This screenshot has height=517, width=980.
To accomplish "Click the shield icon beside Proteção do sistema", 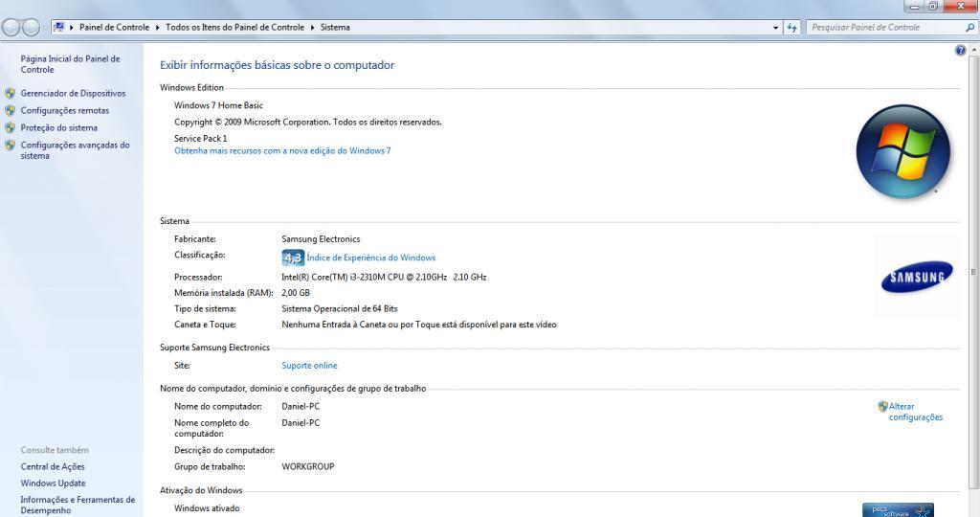I will click(x=10, y=127).
